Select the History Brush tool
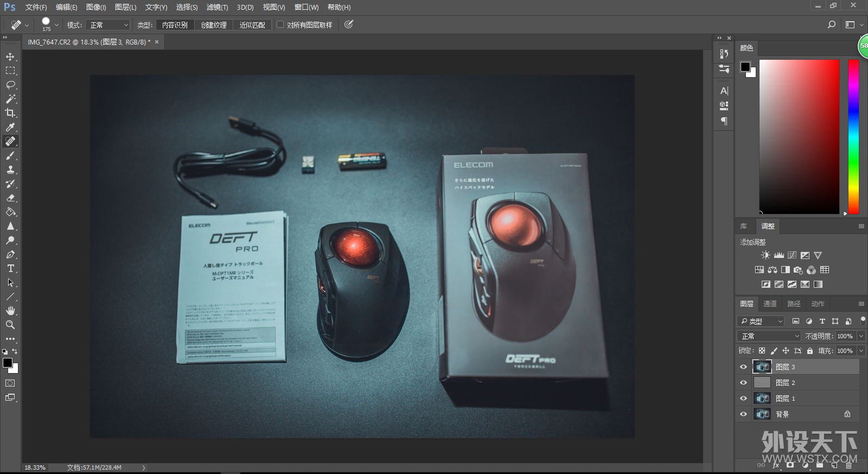Image resolution: width=868 pixels, height=474 pixels. (10, 184)
